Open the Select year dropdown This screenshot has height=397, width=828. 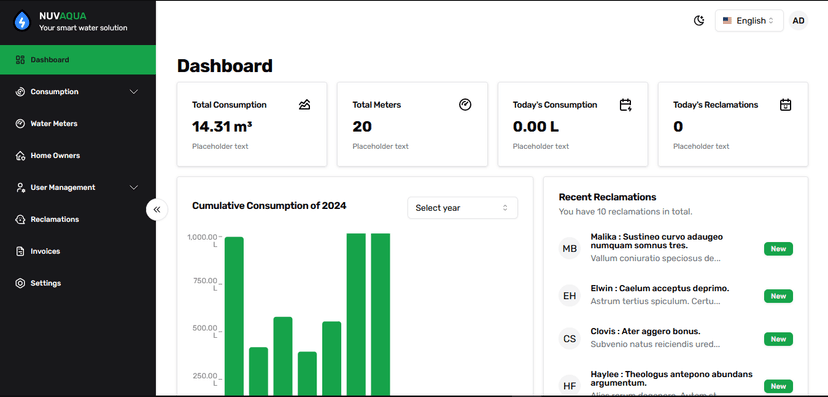click(463, 208)
